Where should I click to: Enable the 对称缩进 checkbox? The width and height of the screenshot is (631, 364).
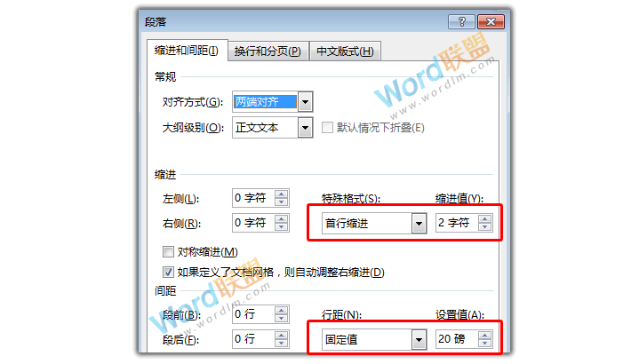[x=168, y=252]
